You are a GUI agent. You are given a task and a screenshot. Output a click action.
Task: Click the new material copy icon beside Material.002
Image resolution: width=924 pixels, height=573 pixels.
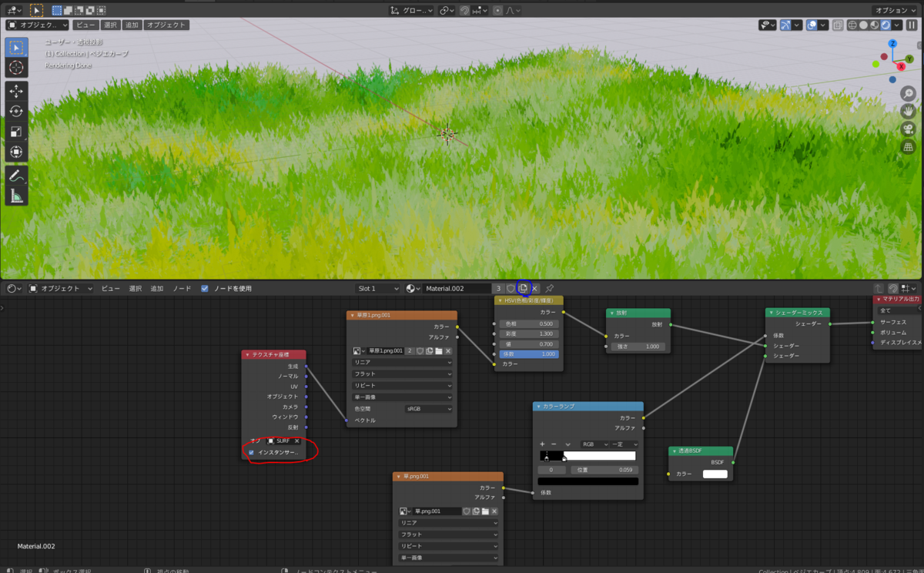(x=523, y=288)
